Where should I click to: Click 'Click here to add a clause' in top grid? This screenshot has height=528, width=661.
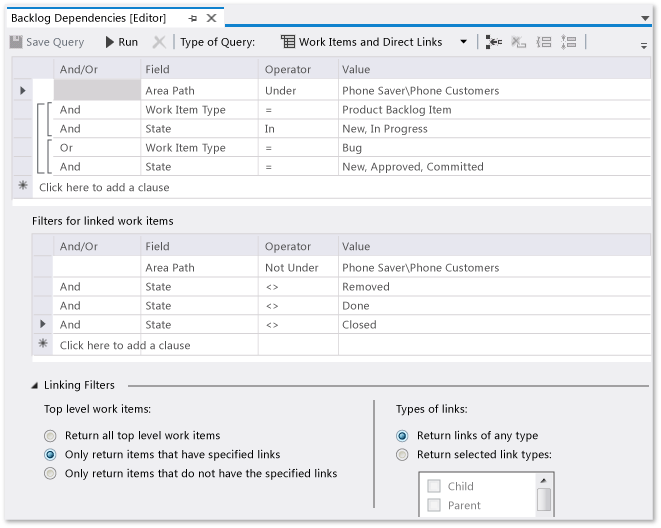(x=104, y=187)
